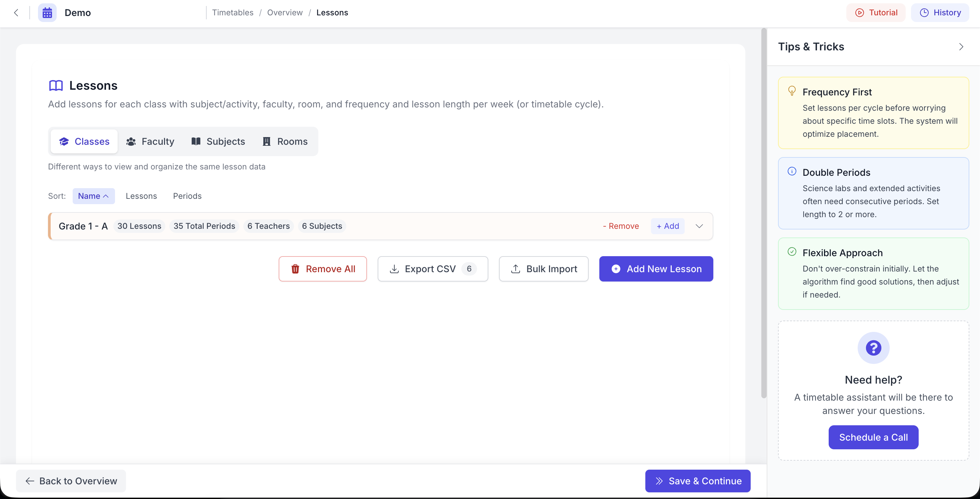Open the Tutorial video button
The height and width of the screenshot is (499, 980).
(x=876, y=13)
